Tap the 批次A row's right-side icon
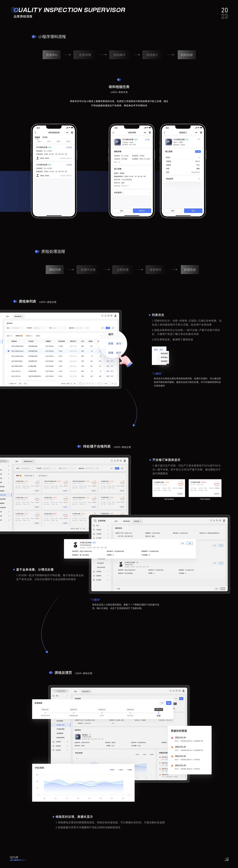The height and width of the screenshot is (868, 238). (199, 157)
